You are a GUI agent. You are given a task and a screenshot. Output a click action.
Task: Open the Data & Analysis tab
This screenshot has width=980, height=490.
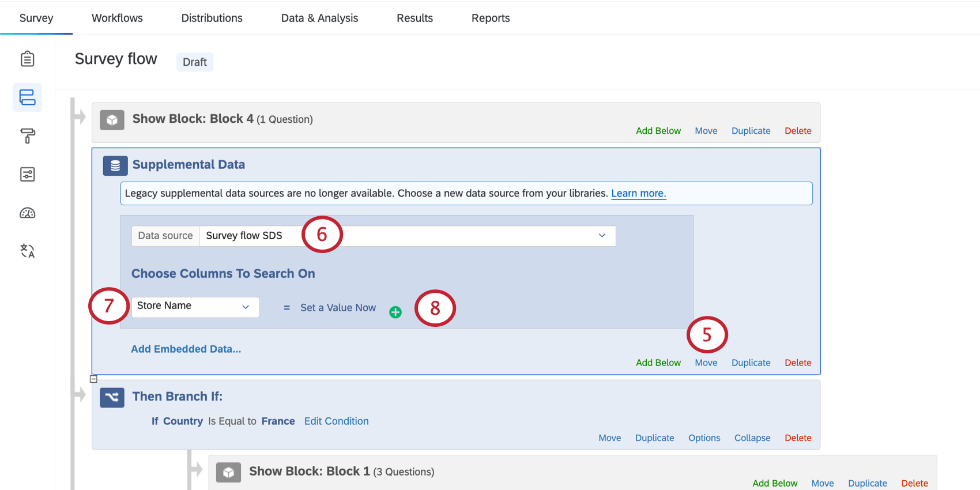[x=319, y=18]
